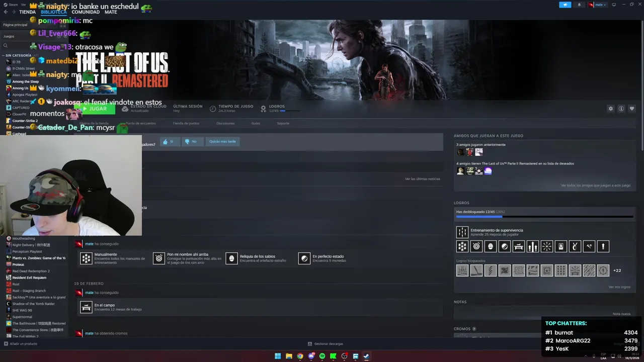Select Mouthwashing in the library list
Screen dimensions: 644x362
click(x=23, y=238)
